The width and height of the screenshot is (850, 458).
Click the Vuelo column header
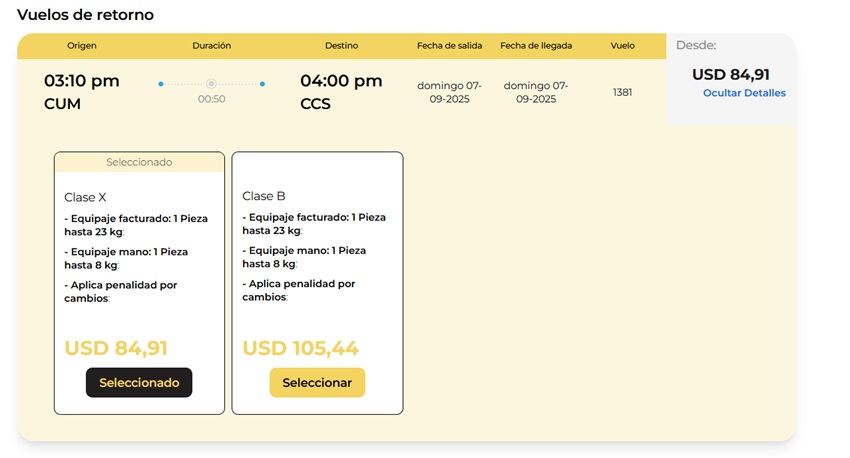pos(622,46)
